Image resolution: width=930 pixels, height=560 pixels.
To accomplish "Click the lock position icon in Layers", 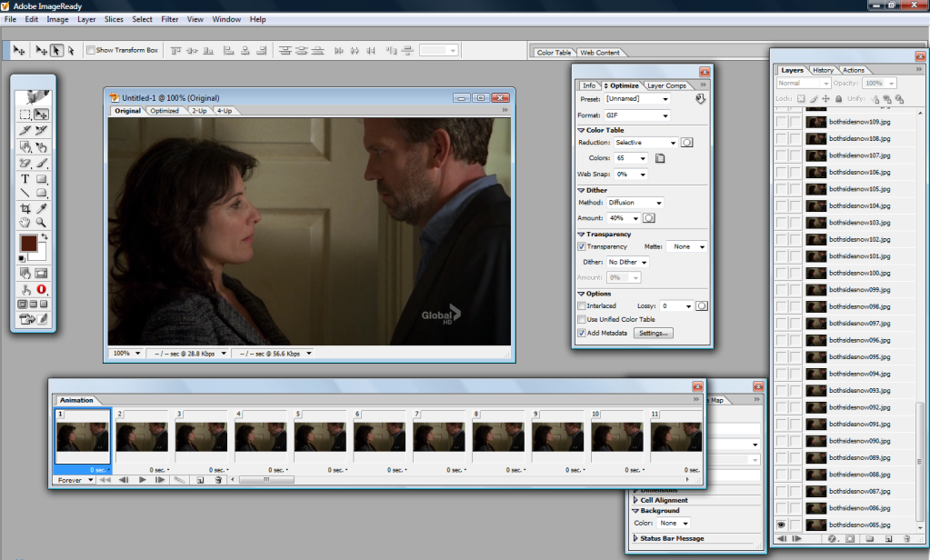I will pyautogui.click(x=825, y=99).
